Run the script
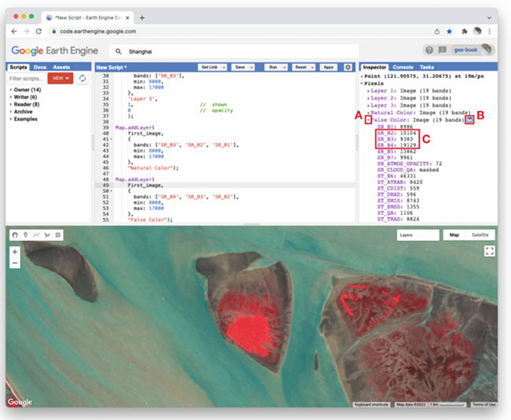This screenshot has width=511, height=420. (273, 67)
